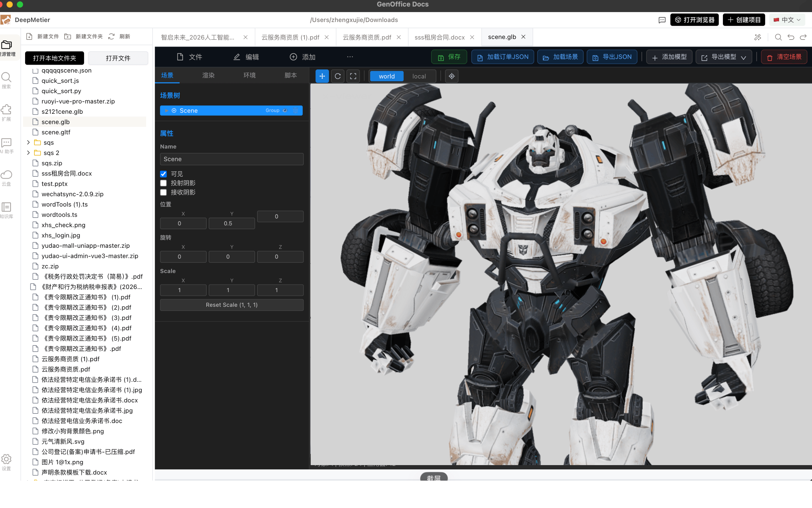Enable the 投射阴影 cast shadow checkbox
The width and height of the screenshot is (812, 508).
click(164, 183)
